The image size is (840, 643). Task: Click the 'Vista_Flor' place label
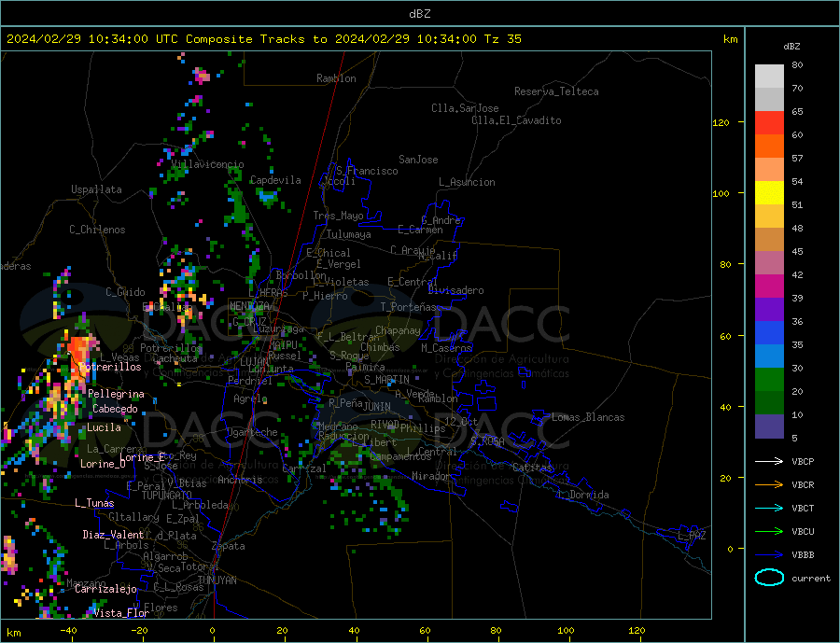click(x=121, y=613)
